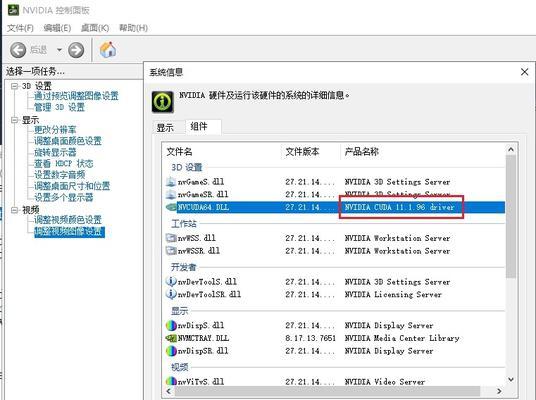The height and width of the screenshot is (400, 536).
Task: Click the nvGameS.dll file icon
Action: point(171,182)
